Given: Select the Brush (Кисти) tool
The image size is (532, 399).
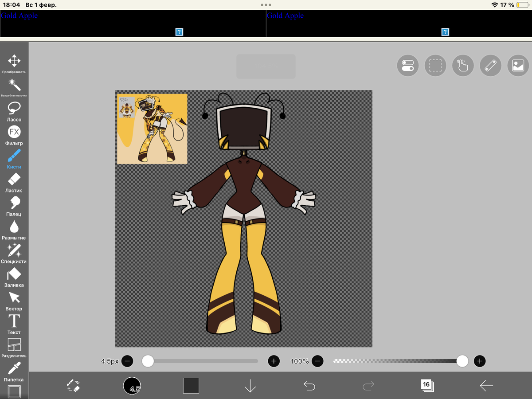Looking at the screenshot, I should (14, 159).
